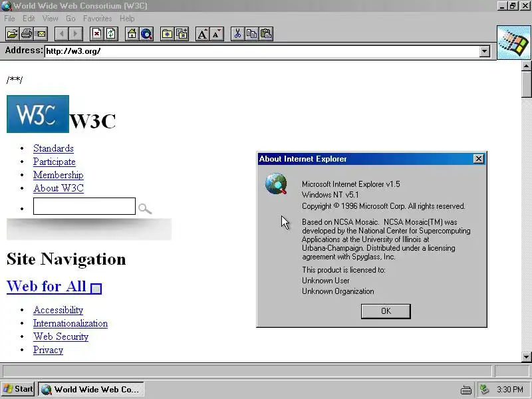Close the About Internet Explorer dialog
Viewport: 532px width, 399px height.
click(478, 159)
